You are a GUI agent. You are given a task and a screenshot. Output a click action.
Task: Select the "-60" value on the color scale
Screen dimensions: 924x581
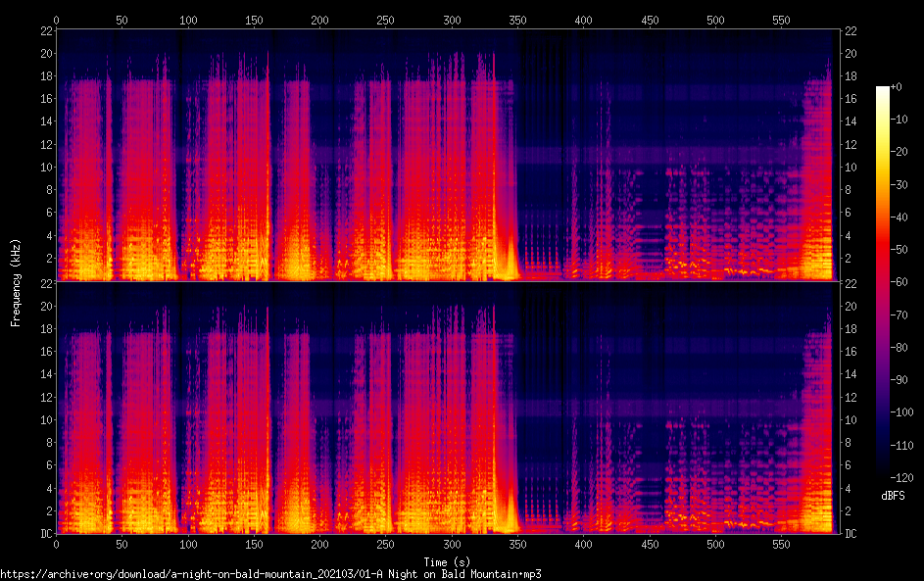click(x=899, y=281)
